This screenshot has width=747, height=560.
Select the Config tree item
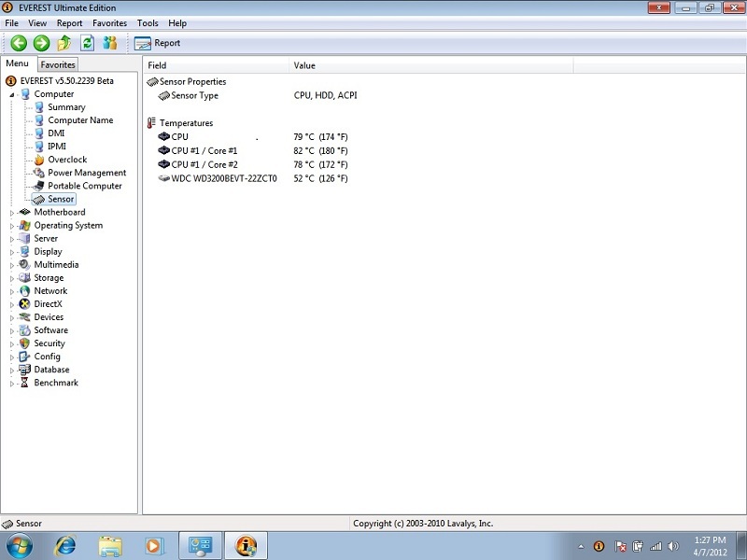(48, 357)
